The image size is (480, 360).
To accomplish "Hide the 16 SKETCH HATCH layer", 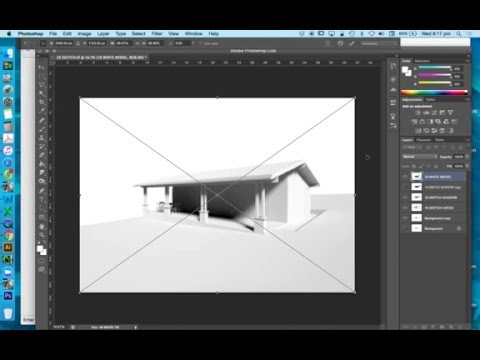I will click(x=405, y=208).
